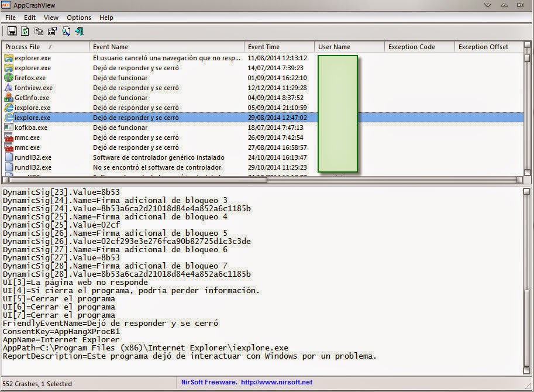The image size is (534, 392).
Task: Click the AppCrashView title bar app icon
Action: [6, 5]
